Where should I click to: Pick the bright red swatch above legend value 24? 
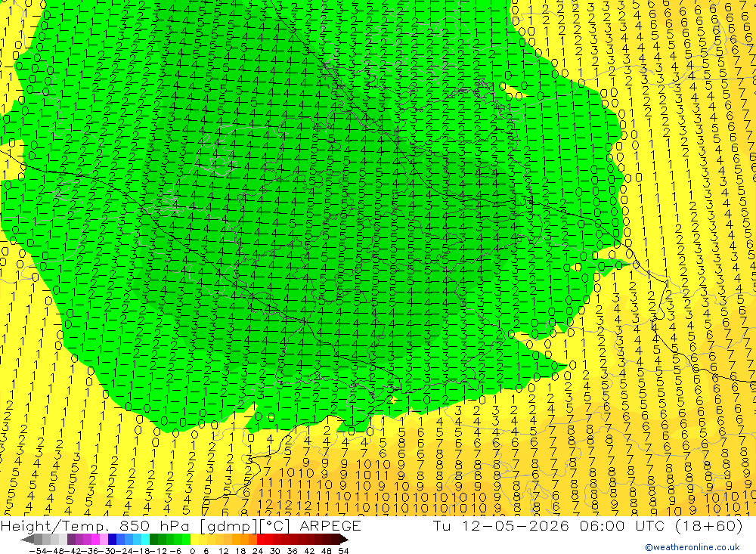tap(261, 540)
